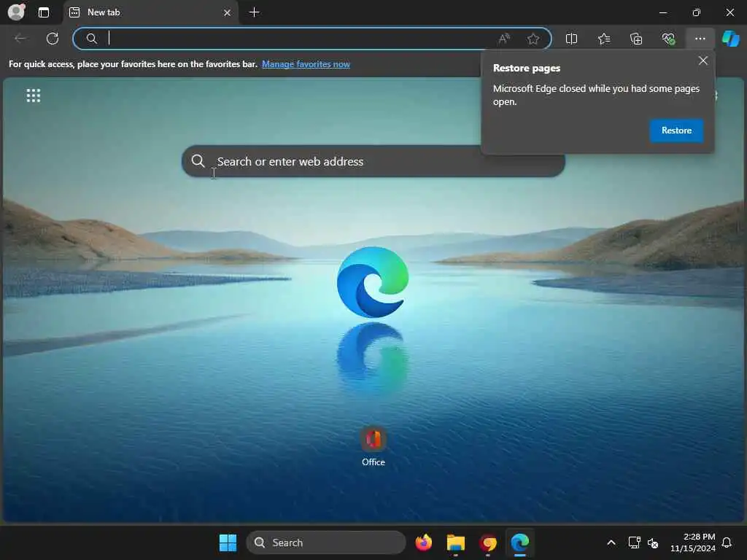Click Microsoft Edge taskbar icon
747x560 pixels.
click(519, 542)
